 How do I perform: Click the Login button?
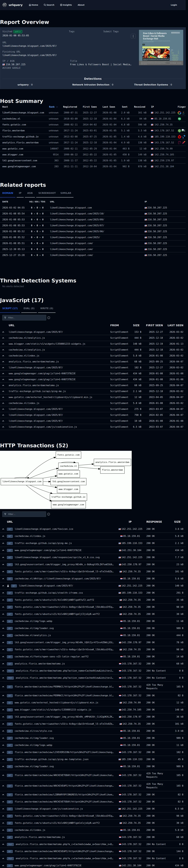174,5
